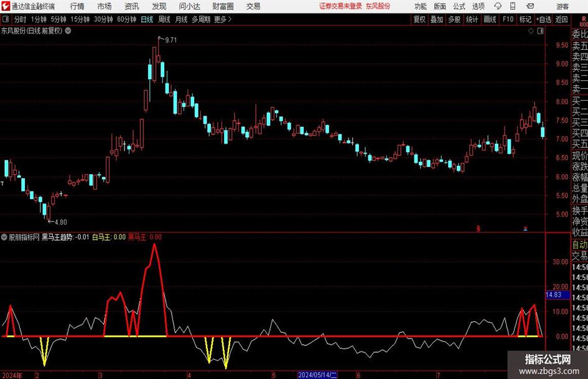
Task: Select the 周线 weekly period tab
Action: 164,19
